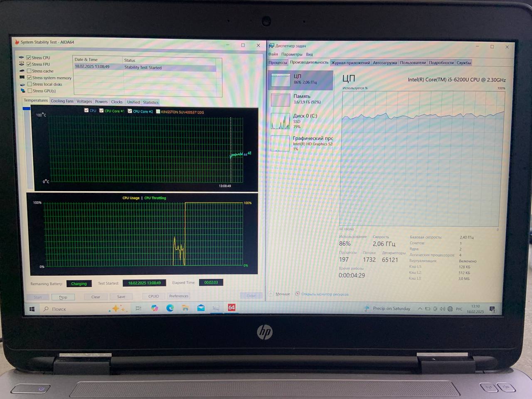Screen dimensions: 532x399
Task: Enable the Stress GPU(s) checkbox
Action: tap(30, 91)
